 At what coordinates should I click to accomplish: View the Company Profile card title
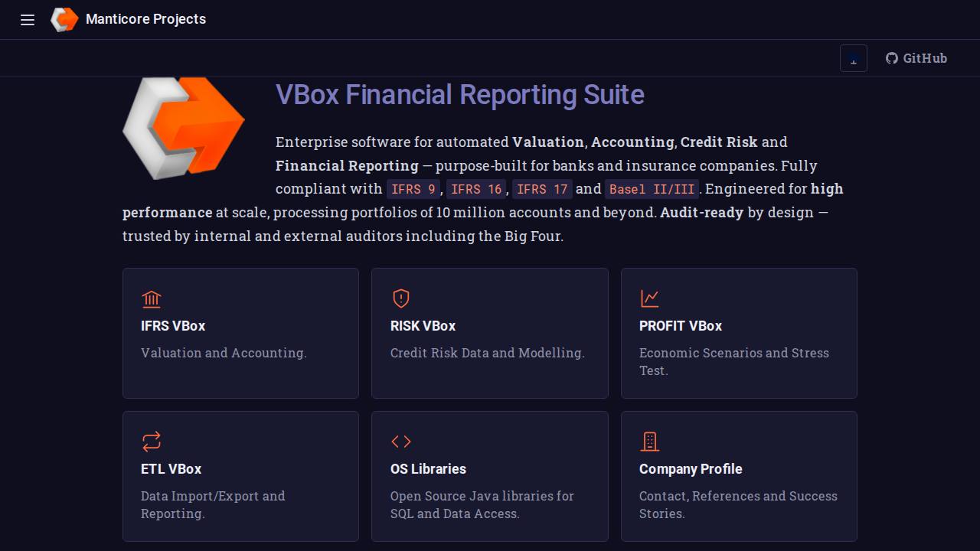(691, 469)
